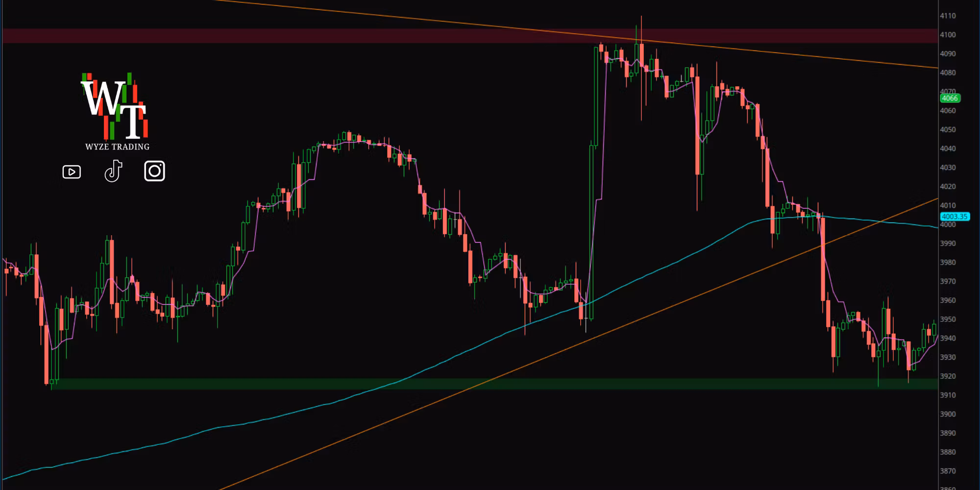The width and height of the screenshot is (980, 490).
Task: Click the 4080 price axis label
Action: coord(948,73)
